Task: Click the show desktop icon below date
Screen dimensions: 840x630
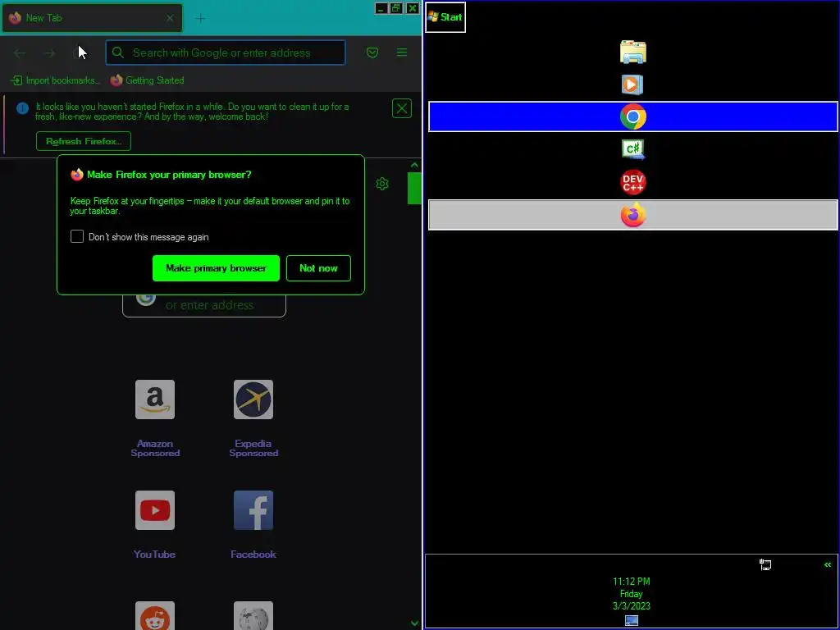Action: [632, 621]
